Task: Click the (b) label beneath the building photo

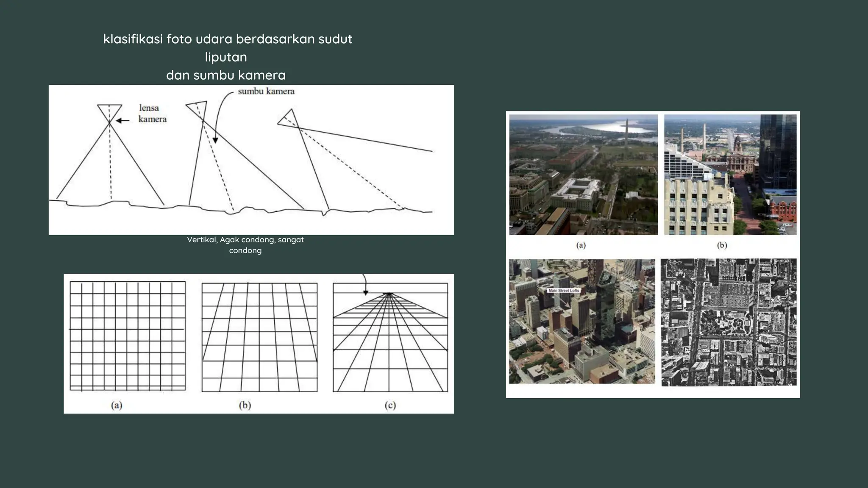Action: (x=721, y=245)
